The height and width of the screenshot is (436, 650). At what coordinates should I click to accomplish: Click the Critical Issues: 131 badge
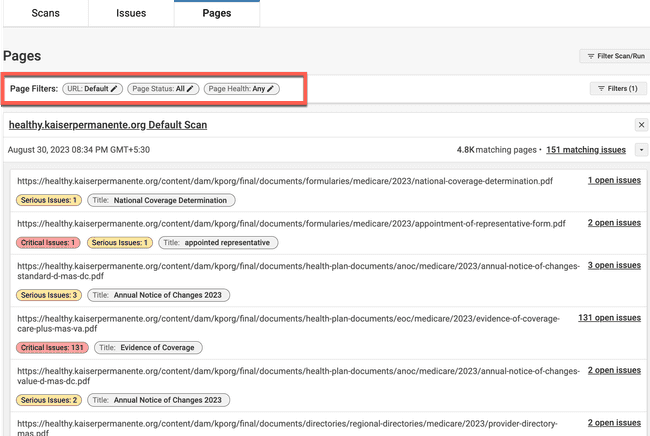click(x=52, y=348)
